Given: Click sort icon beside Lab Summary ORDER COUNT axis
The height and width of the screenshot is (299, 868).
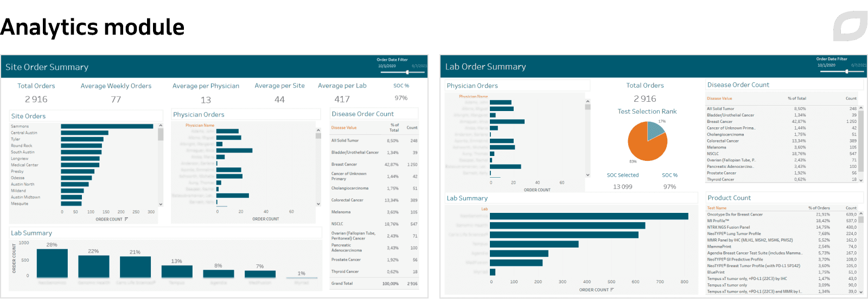Looking at the screenshot, I should click(x=612, y=290).
